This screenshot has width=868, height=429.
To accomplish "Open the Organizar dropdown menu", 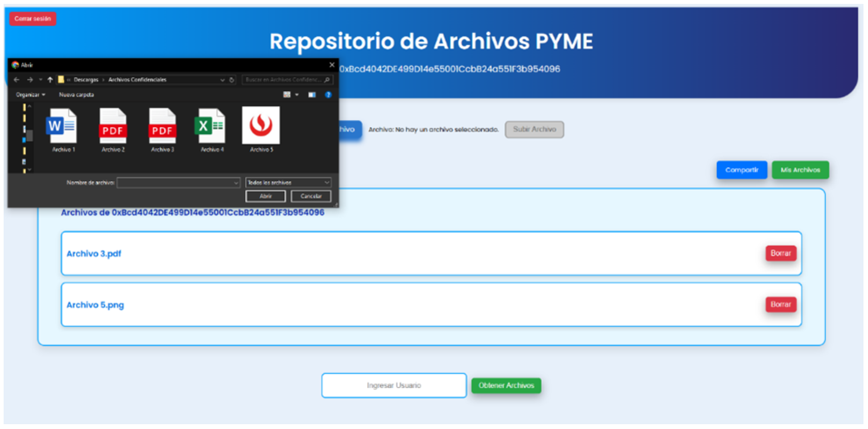I will 30,95.
